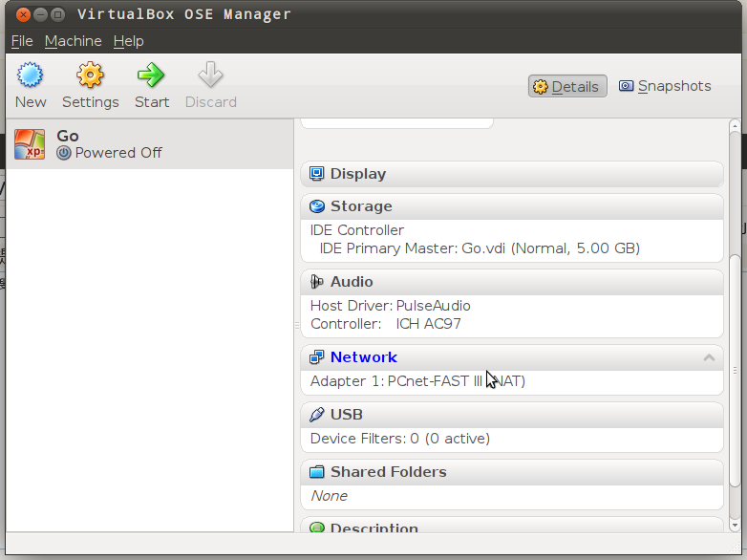Open the File menu
Image resolution: width=747 pixels, height=560 pixels.
[22, 41]
